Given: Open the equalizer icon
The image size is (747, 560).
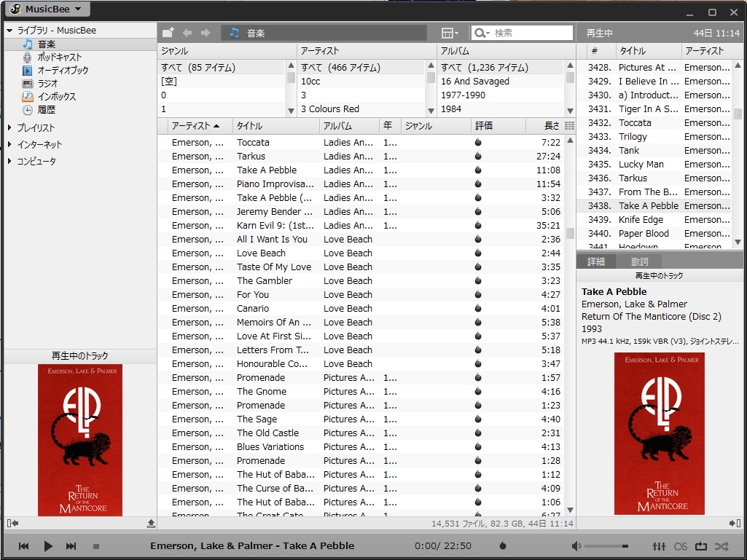Looking at the screenshot, I should [659, 546].
